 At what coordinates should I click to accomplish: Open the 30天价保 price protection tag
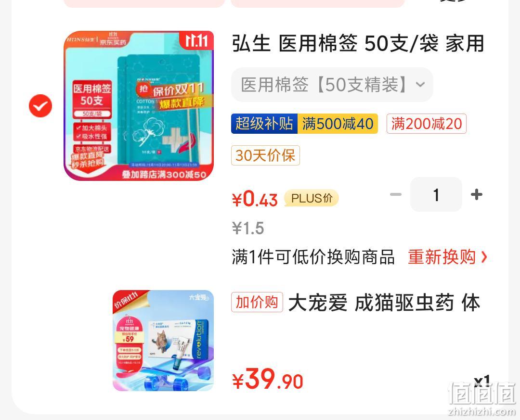click(265, 155)
